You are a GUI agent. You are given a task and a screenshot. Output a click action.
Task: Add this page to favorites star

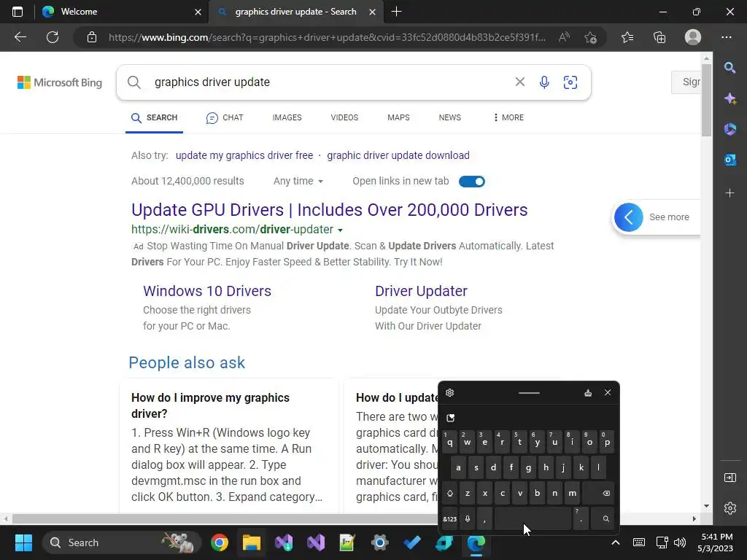pos(590,37)
